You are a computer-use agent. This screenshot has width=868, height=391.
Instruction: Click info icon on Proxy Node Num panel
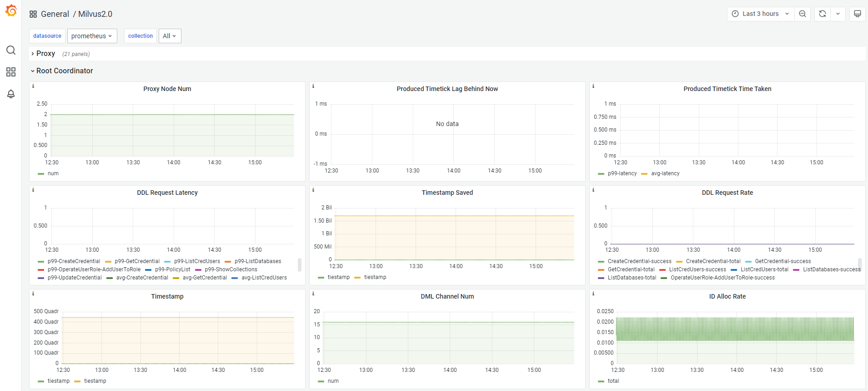[33, 86]
